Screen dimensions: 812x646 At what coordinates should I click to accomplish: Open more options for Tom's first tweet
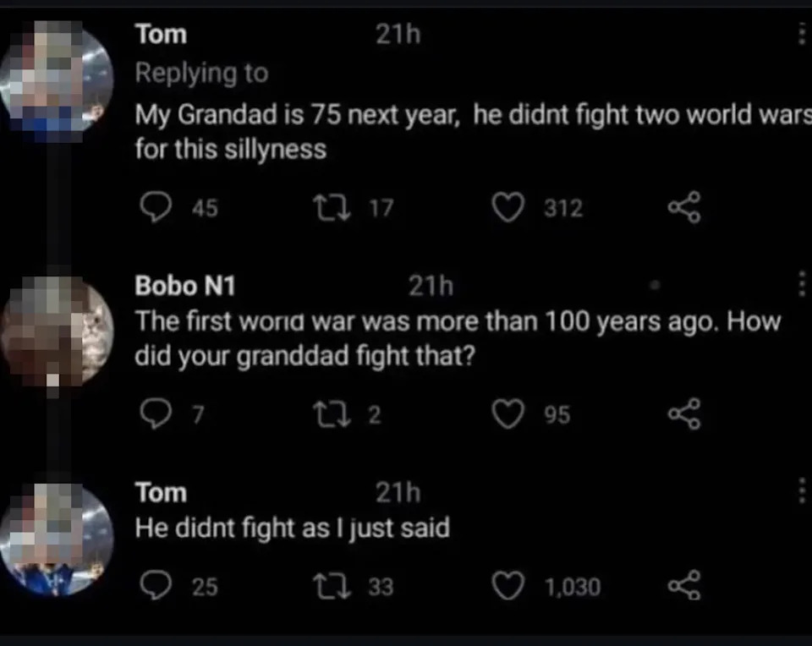(801, 34)
